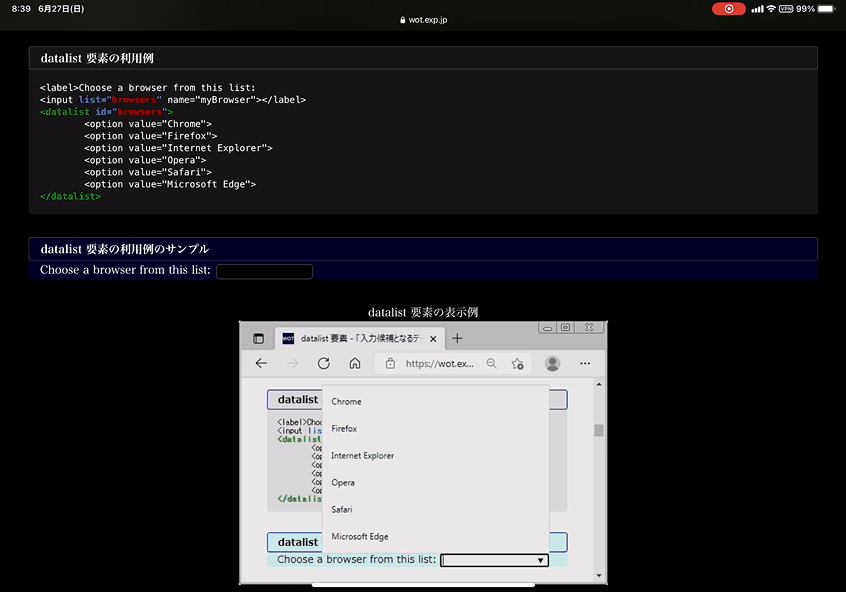The height and width of the screenshot is (592, 846).
Task: Open the tab actions icon in the Edge screenshot
Action: tap(258, 338)
